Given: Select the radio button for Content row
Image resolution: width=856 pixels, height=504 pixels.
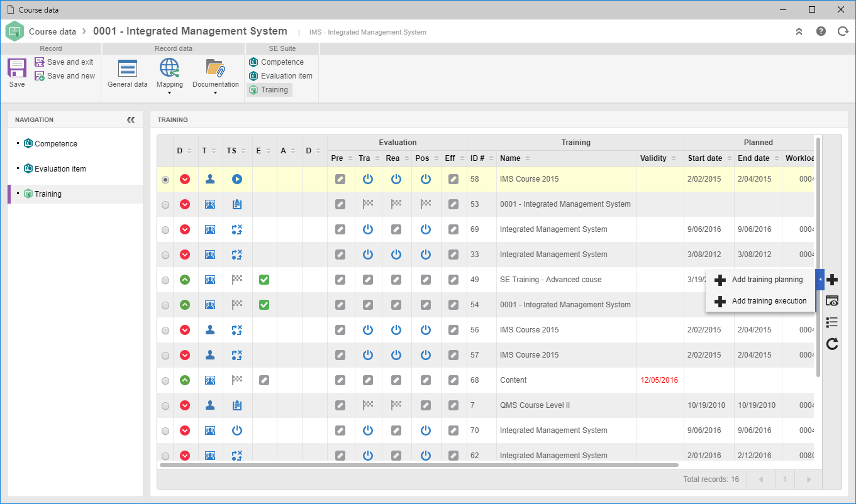Looking at the screenshot, I should 165,380.
